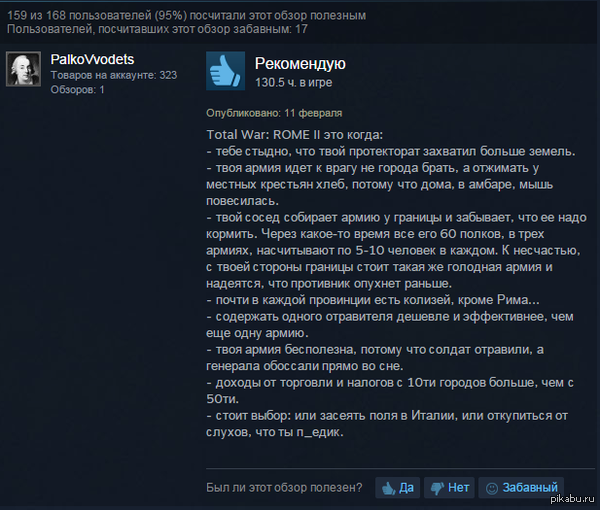Vote Да to mark review helpful
Image resolution: width=600 pixels, height=510 pixels.
[398, 487]
